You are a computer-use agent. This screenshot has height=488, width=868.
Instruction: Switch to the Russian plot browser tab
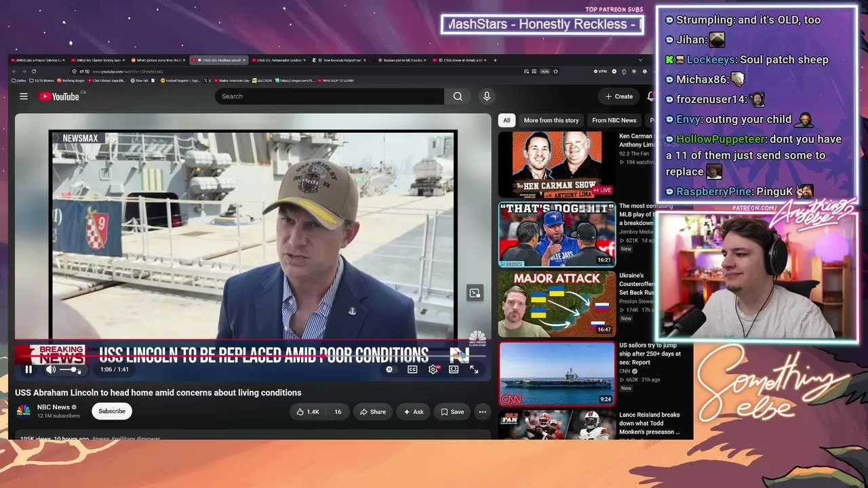click(403, 60)
